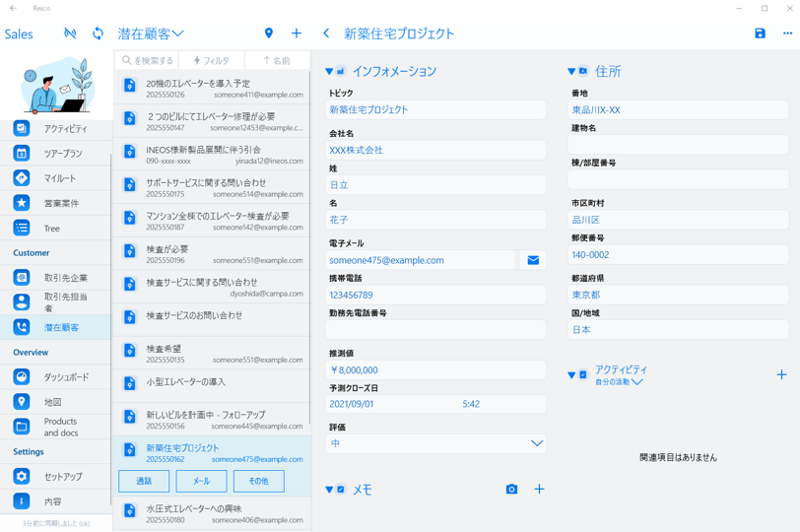Add a new lead with plus icon
Viewport: 800px width, 532px height.
point(297,33)
